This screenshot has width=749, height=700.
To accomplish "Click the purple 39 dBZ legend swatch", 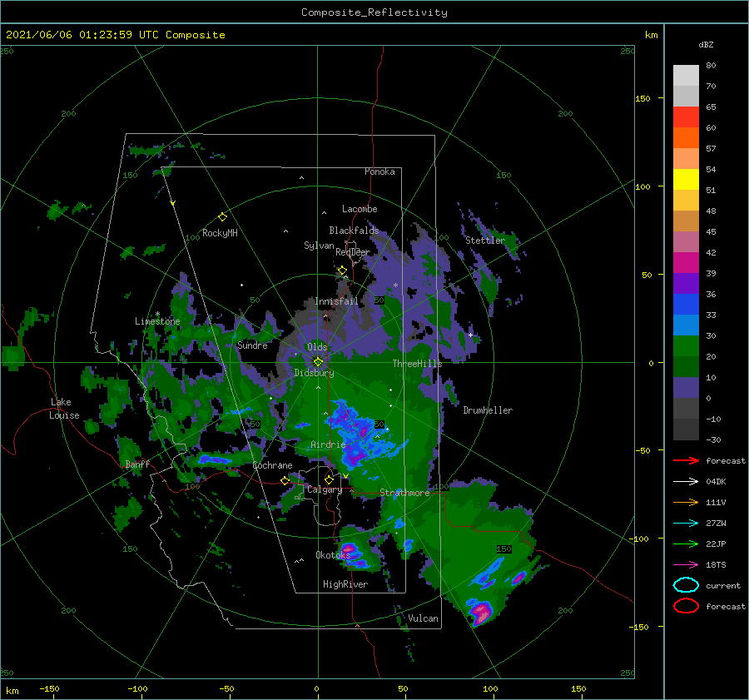I will tap(686, 283).
